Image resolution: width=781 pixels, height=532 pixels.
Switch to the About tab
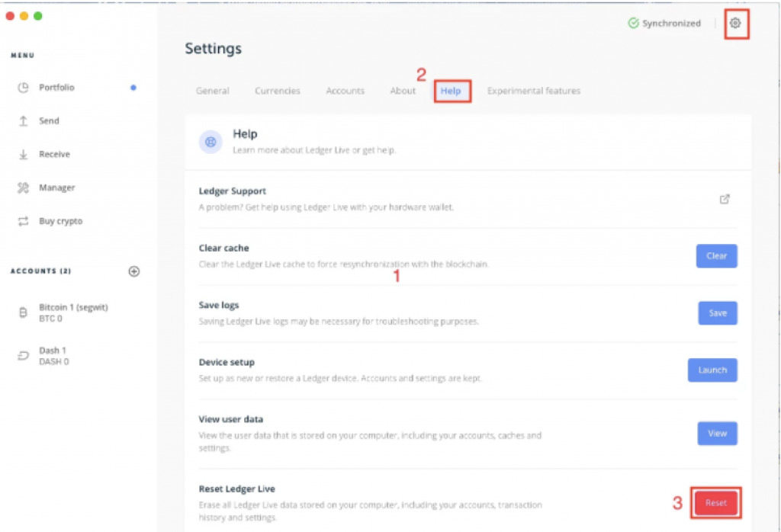[403, 91]
